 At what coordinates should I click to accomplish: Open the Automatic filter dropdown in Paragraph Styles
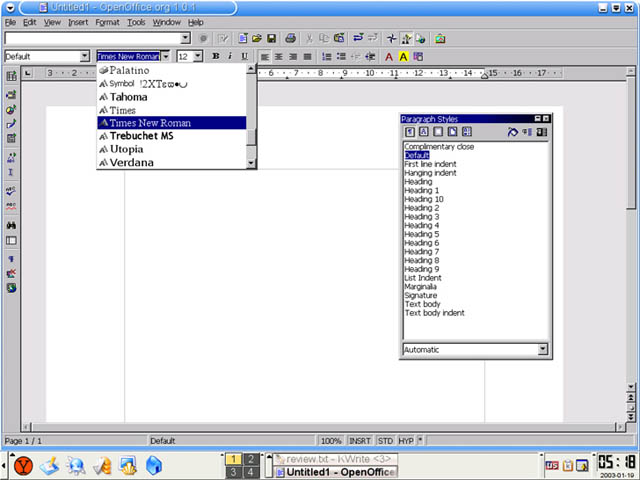542,349
